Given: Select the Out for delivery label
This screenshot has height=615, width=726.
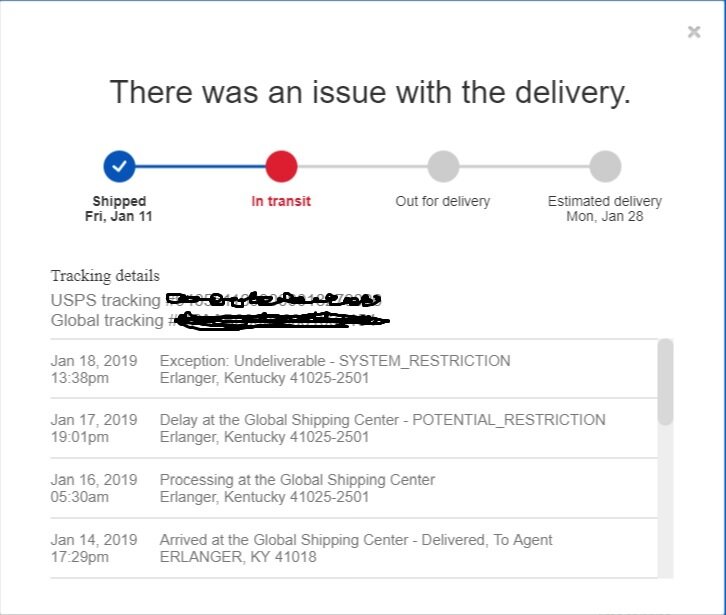Looking at the screenshot, I should pos(443,201).
